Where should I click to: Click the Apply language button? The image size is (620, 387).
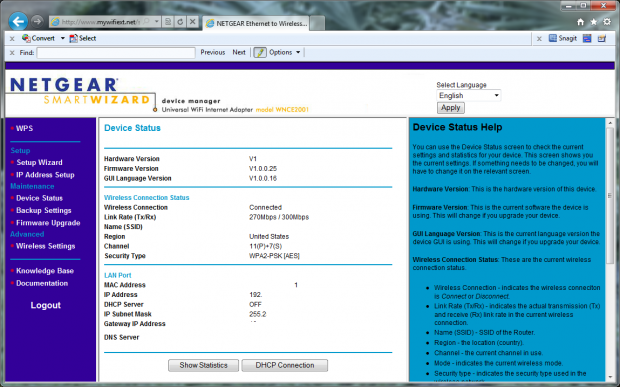tap(451, 108)
